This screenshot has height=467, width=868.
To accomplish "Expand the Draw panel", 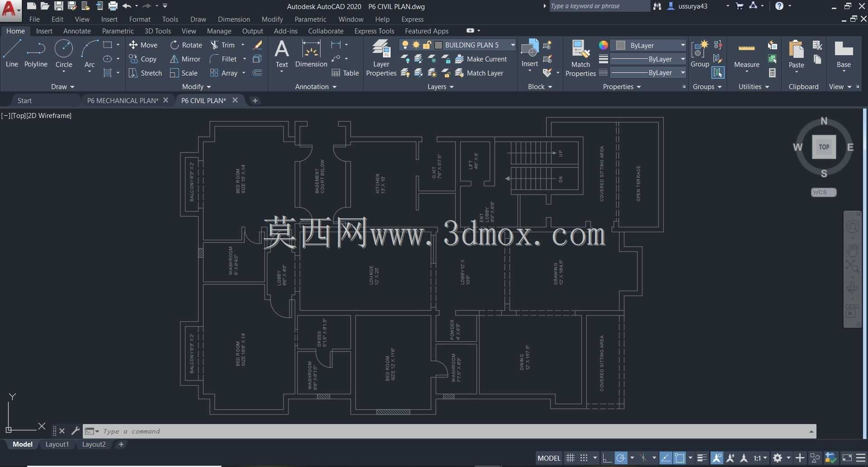I will pos(62,86).
